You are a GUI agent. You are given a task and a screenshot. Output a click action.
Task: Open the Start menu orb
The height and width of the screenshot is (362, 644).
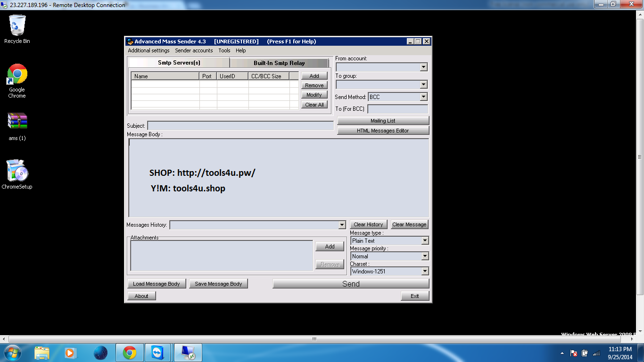(13, 353)
